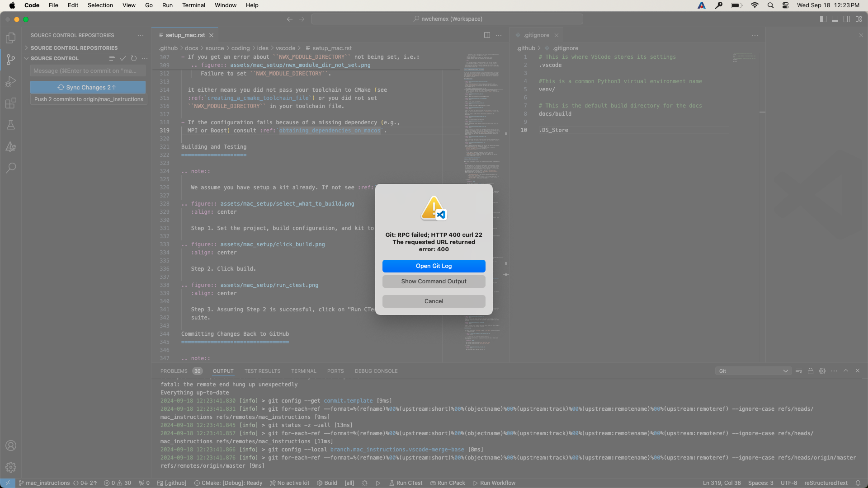Go forward with the navigation arrow
868x488 pixels.
pyautogui.click(x=302, y=19)
